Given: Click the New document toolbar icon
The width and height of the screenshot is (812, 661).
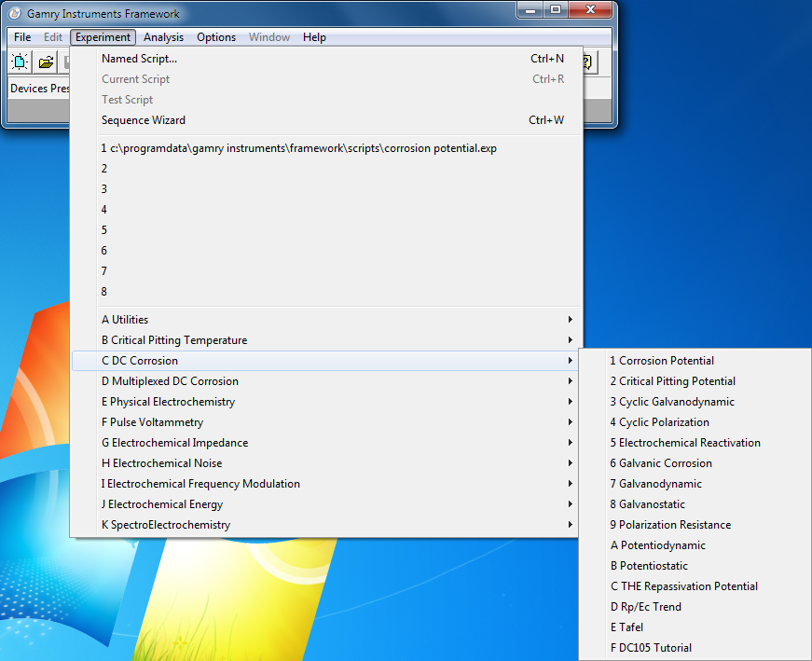Looking at the screenshot, I should click(x=21, y=62).
